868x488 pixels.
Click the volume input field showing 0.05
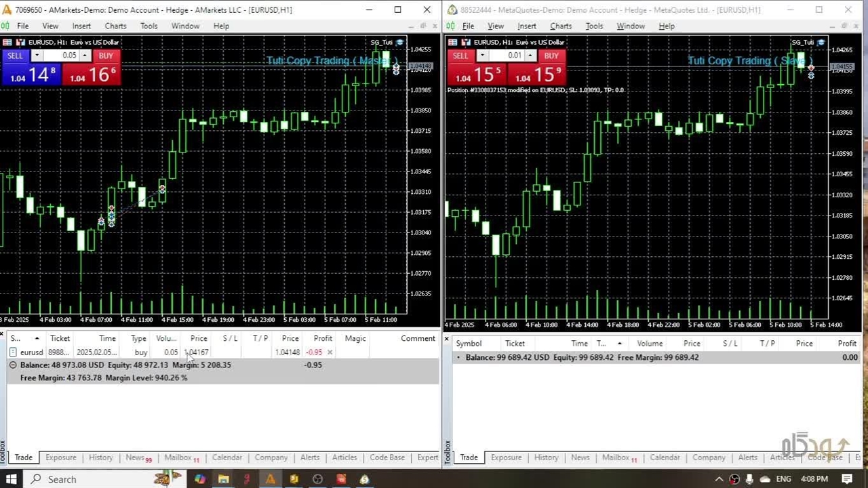(x=61, y=56)
